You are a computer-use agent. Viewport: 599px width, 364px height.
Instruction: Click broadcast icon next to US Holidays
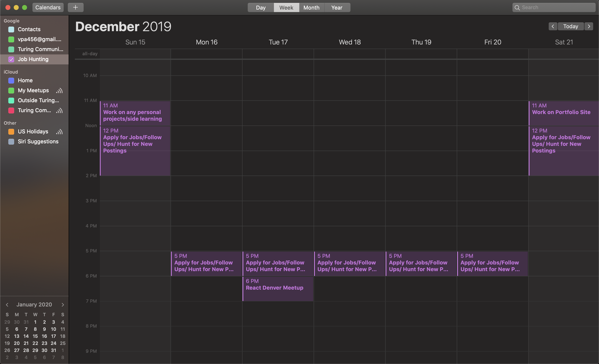tap(59, 132)
